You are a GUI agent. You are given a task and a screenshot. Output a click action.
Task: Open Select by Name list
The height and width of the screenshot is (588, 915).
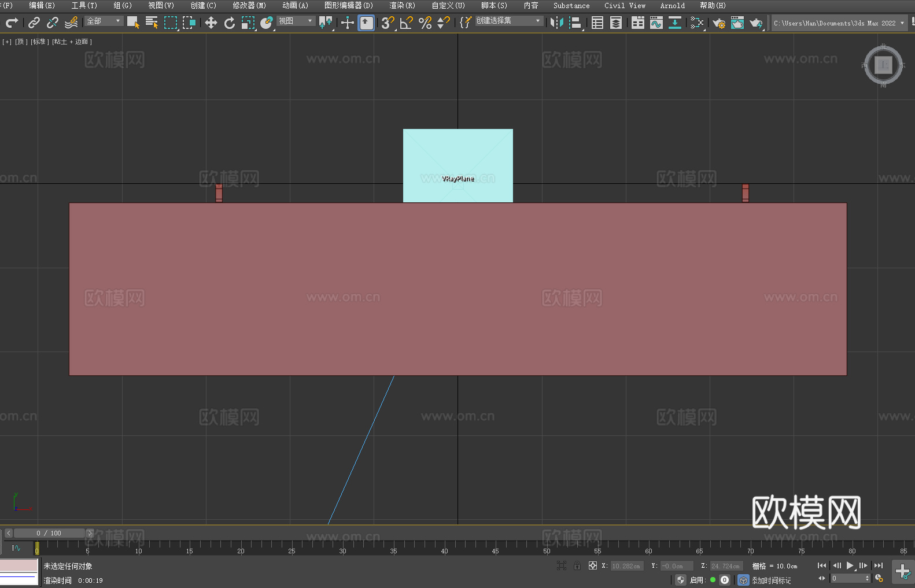(x=152, y=23)
